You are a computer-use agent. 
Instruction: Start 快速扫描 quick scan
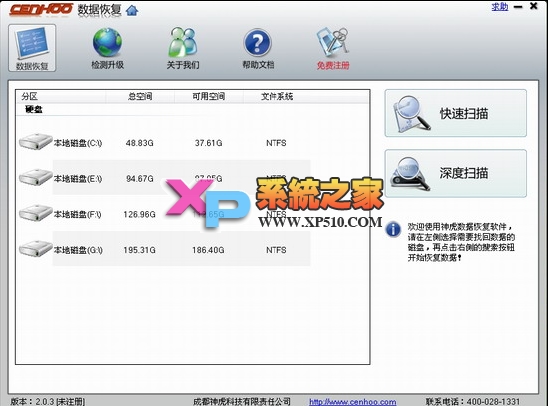point(456,113)
